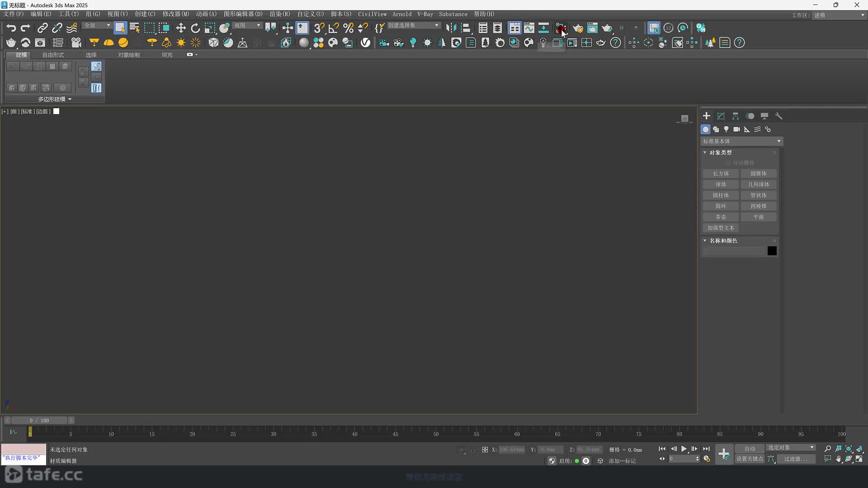Click the Render Production teapot icon

tap(607, 28)
